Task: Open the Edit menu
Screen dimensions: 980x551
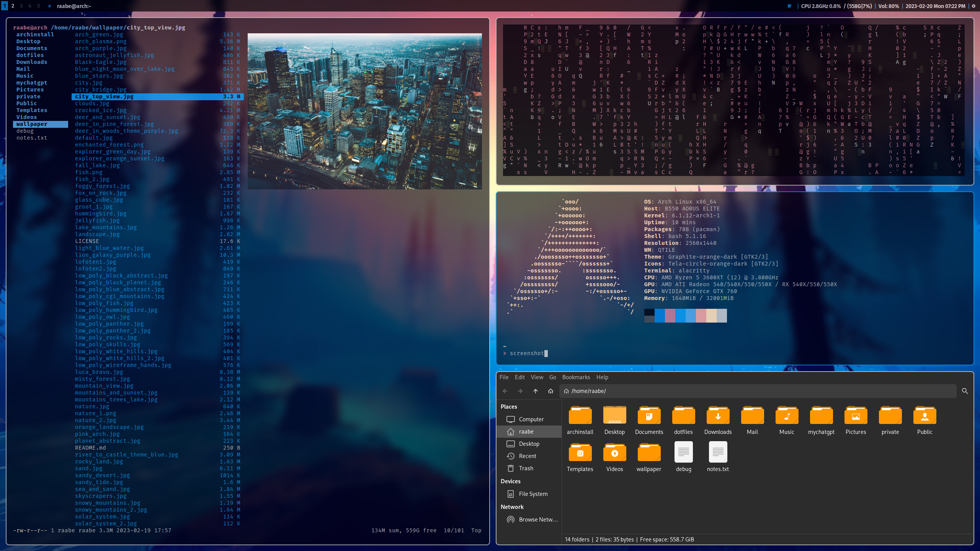Action: pos(519,377)
